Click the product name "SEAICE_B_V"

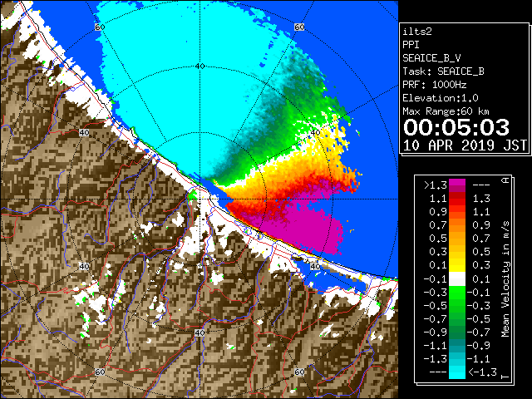[x=431, y=58]
